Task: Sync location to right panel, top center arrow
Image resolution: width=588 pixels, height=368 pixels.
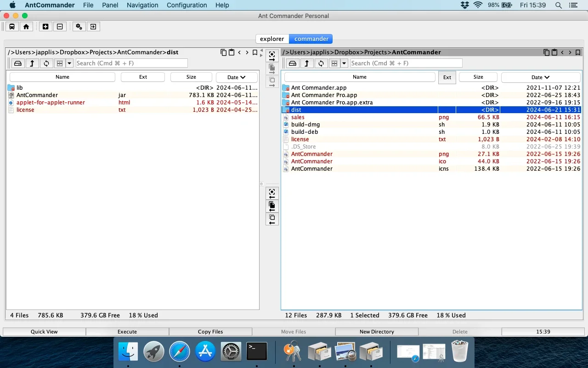Action: (272, 56)
